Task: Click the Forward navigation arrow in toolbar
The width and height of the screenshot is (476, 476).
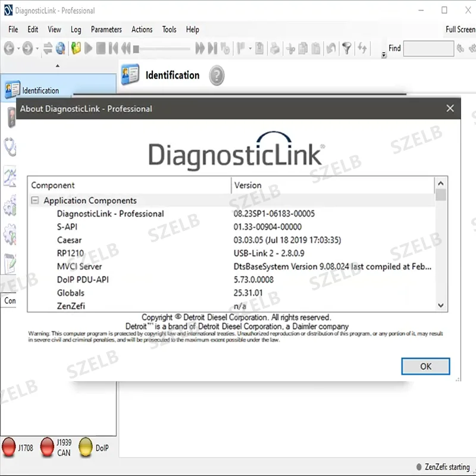Action: [27, 48]
